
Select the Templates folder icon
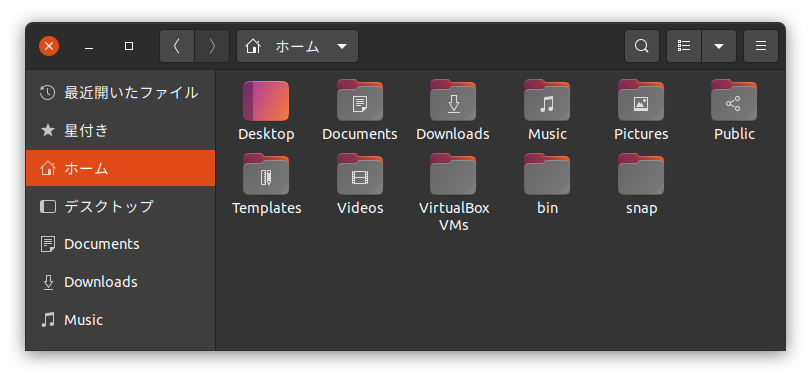click(x=266, y=175)
